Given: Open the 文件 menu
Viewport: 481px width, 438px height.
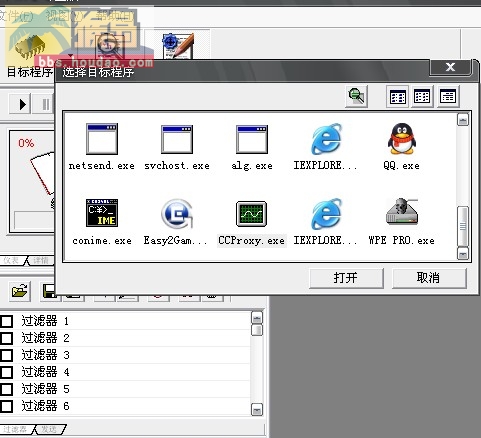Looking at the screenshot, I should coord(17,16).
